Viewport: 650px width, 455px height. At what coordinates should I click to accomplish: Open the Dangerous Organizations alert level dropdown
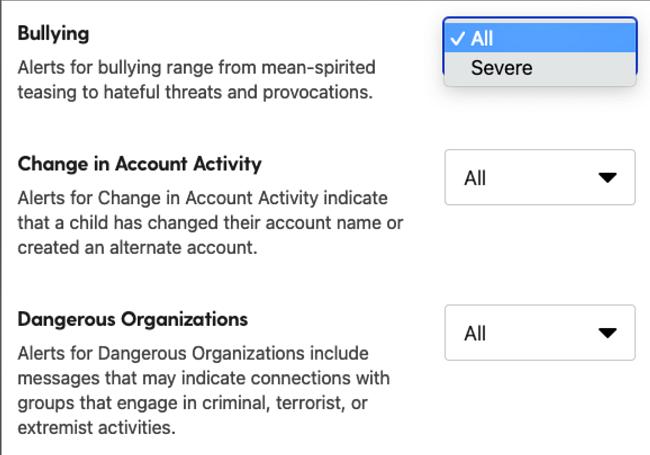pyautogui.click(x=539, y=333)
